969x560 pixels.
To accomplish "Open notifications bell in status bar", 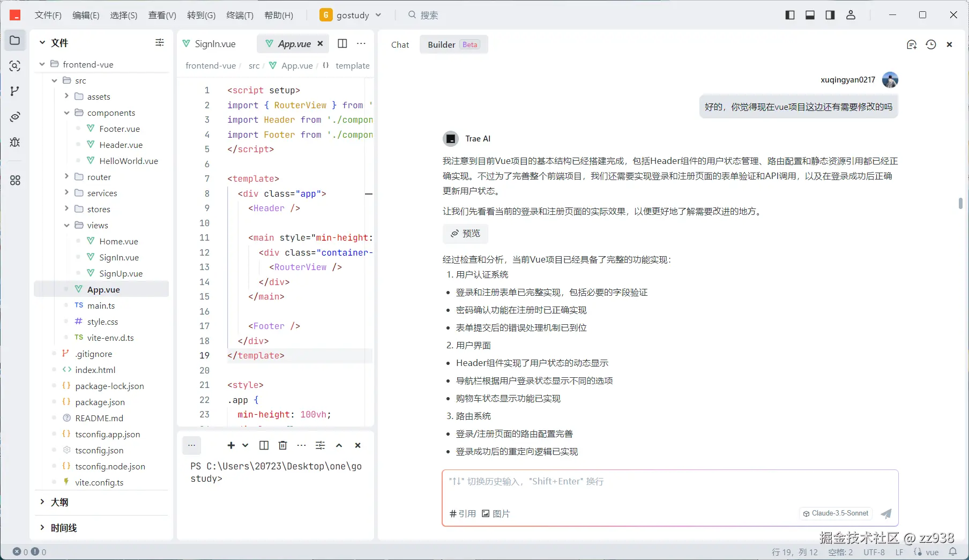I will point(953,552).
